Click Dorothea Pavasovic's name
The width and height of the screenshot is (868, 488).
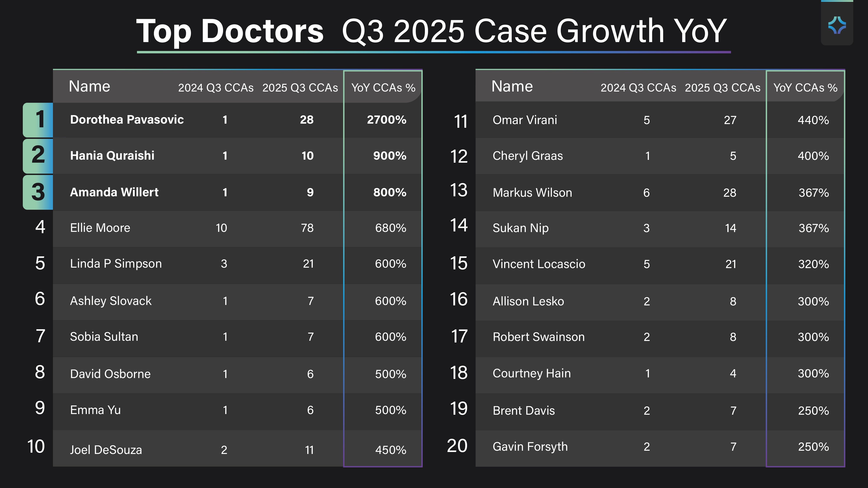(127, 120)
